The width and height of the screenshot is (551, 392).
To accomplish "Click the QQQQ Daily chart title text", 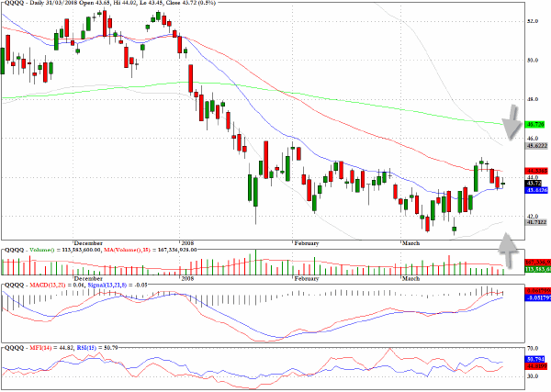I will [x=109, y=3].
